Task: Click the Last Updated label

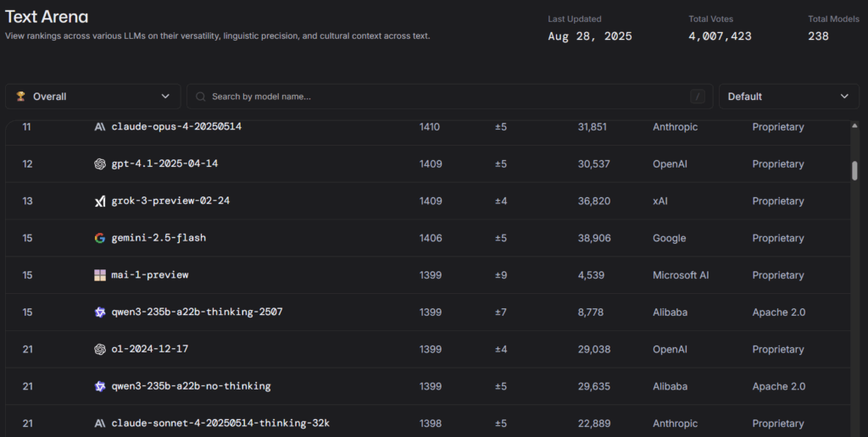Action: pos(575,19)
